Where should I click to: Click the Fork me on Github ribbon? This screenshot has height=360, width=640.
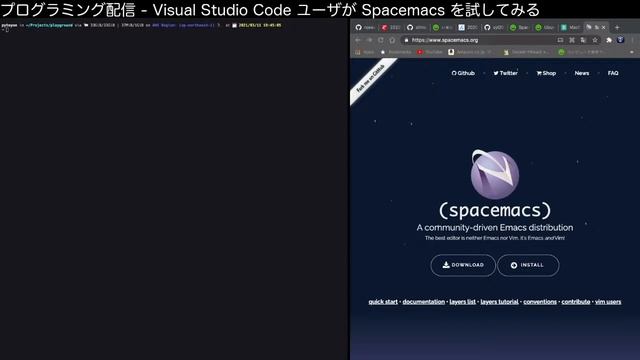[x=371, y=78]
